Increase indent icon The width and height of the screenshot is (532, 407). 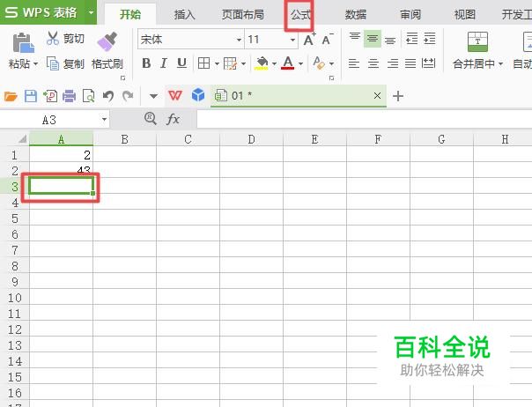[430, 39]
